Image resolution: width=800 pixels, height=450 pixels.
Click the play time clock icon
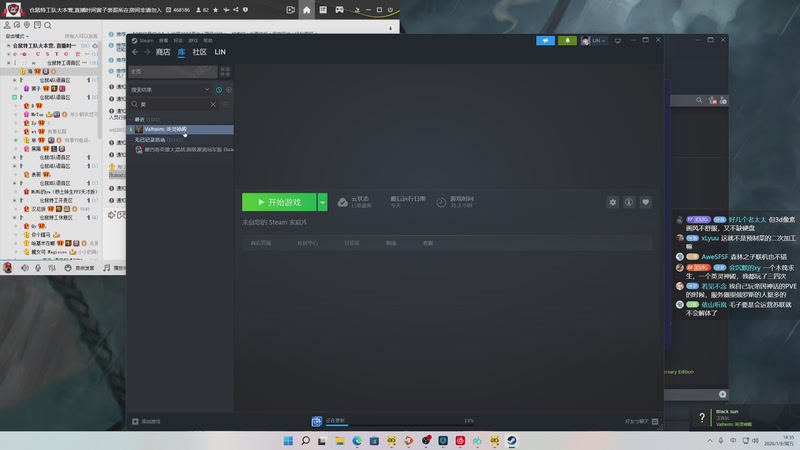(x=441, y=203)
